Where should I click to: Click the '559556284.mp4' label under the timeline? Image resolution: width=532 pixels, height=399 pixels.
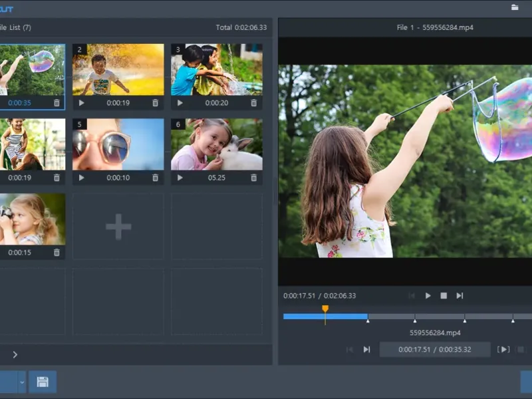435,333
